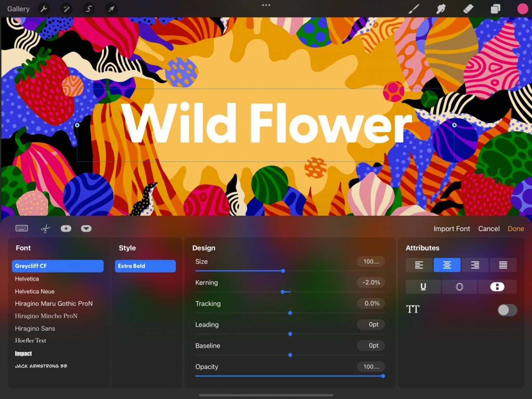
Task: Enable underline text attribute
Action: [x=423, y=286]
